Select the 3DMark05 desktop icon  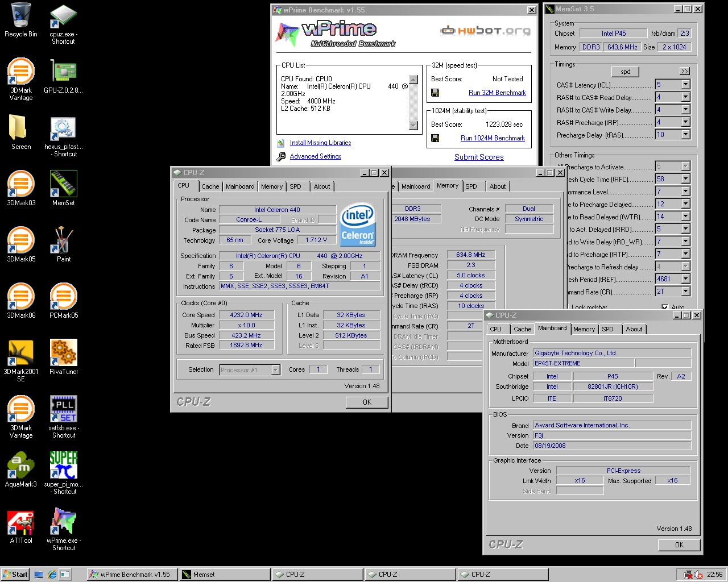pyautogui.click(x=21, y=240)
